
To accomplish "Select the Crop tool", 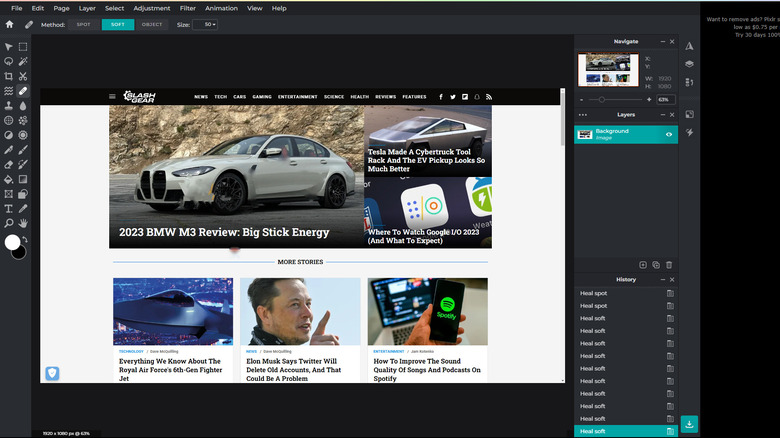I will coord(9,76).
